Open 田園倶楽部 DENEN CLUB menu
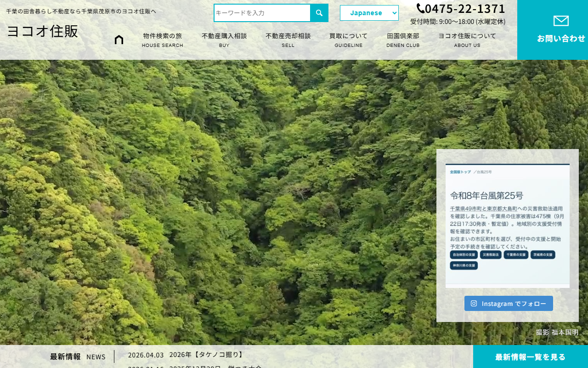 click(403, 40)
